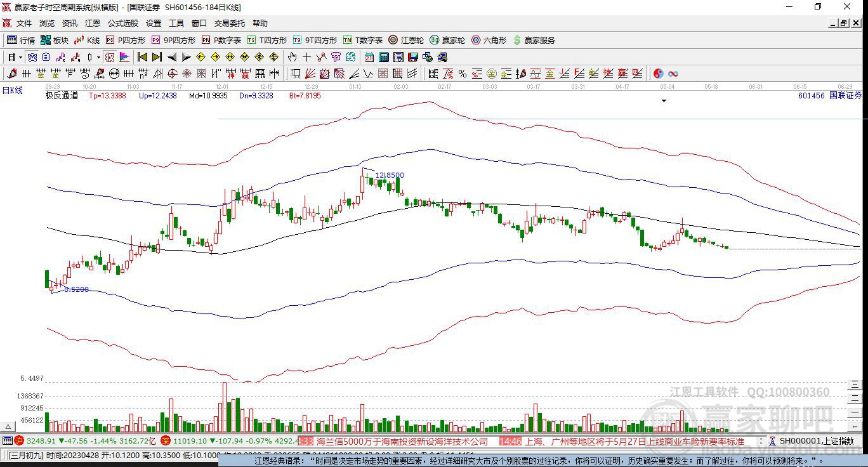Screen dimensions: 868x467
Task: Click the black down-triangle marker above chart
Action: pos(664,101)
